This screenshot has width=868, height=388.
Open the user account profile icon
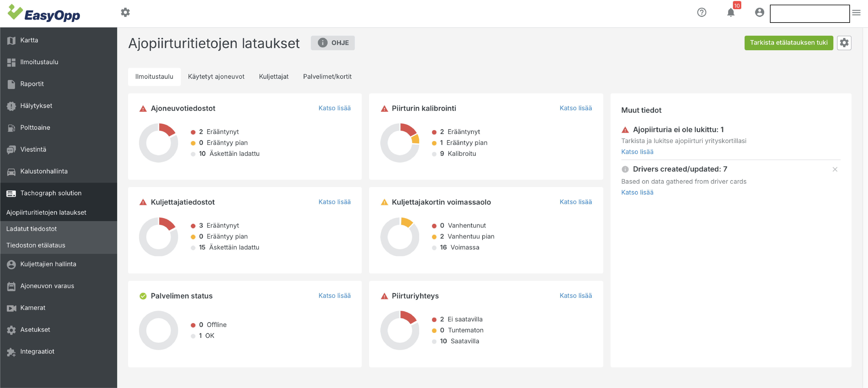point(759,13)
